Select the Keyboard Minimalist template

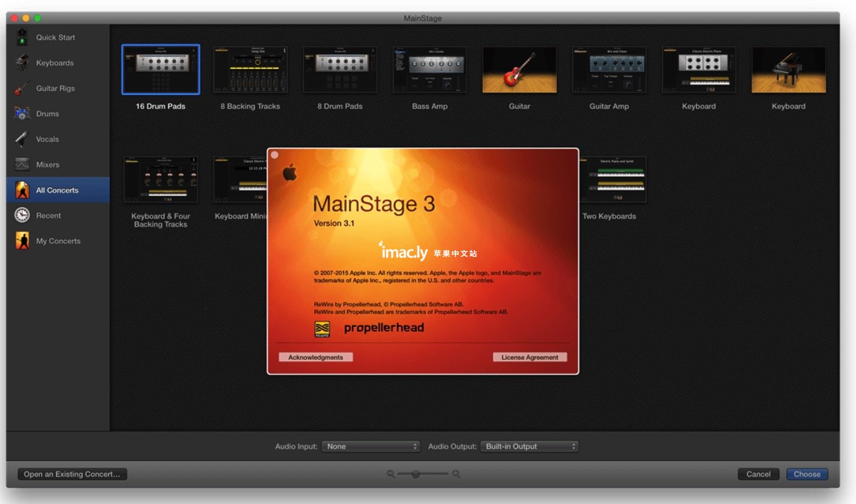pos(240,180)
